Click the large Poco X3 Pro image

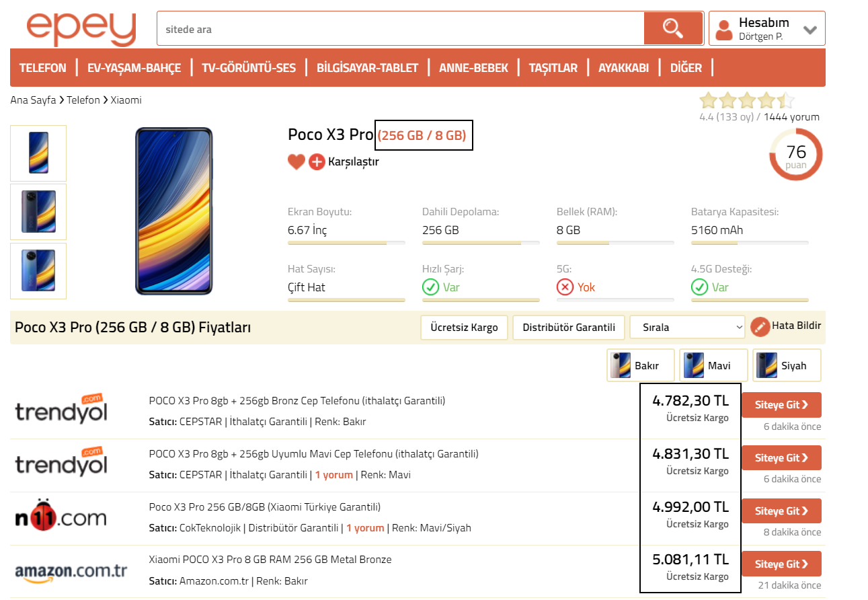coord(173,211)
